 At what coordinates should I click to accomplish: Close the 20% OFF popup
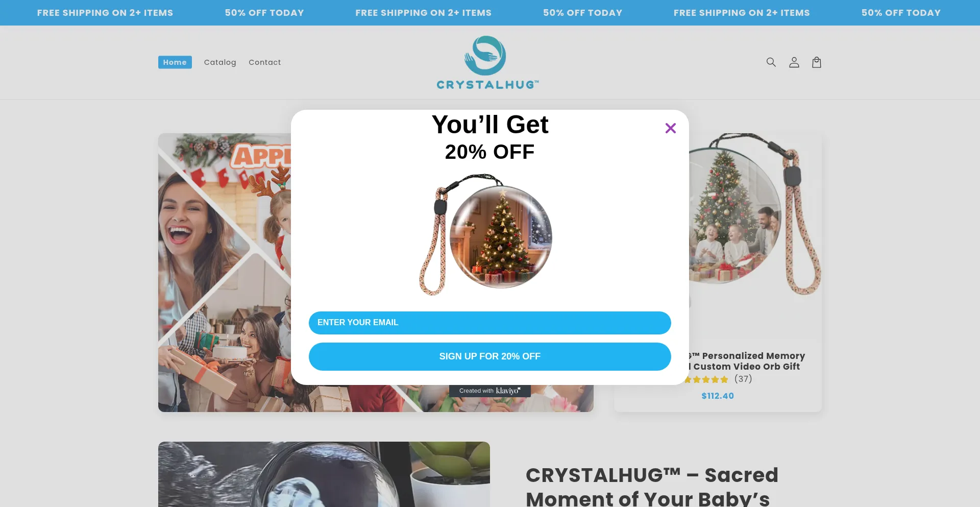(671, 128)
